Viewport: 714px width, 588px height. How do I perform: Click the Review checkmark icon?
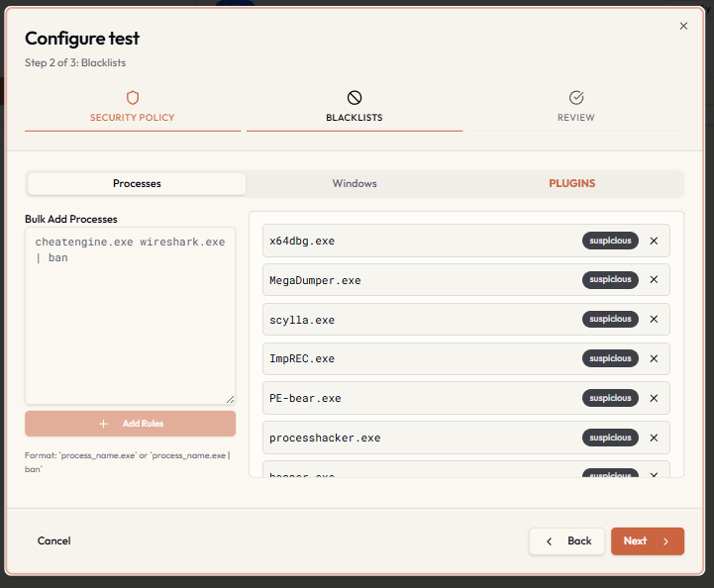[x=576, y=97]
